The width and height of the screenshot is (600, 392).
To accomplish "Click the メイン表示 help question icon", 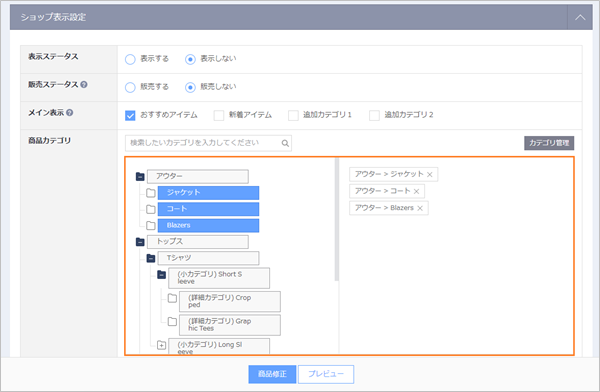I will (x=69, y=113).
